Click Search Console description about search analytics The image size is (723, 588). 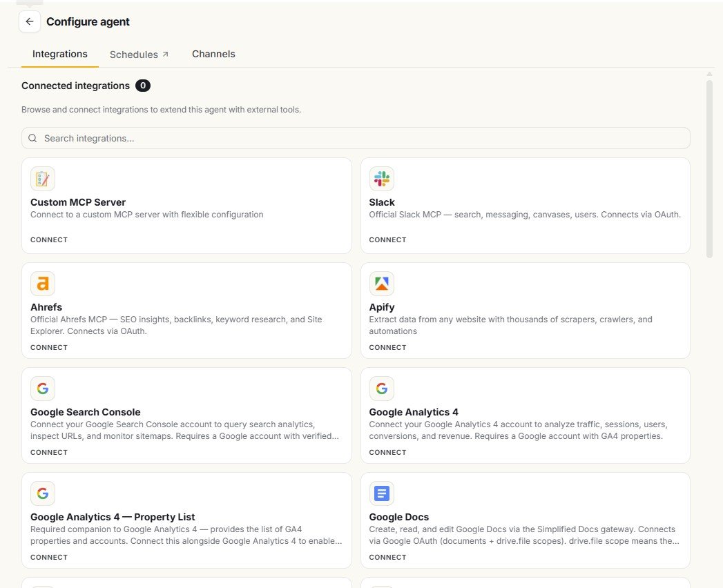coord(184,431)
